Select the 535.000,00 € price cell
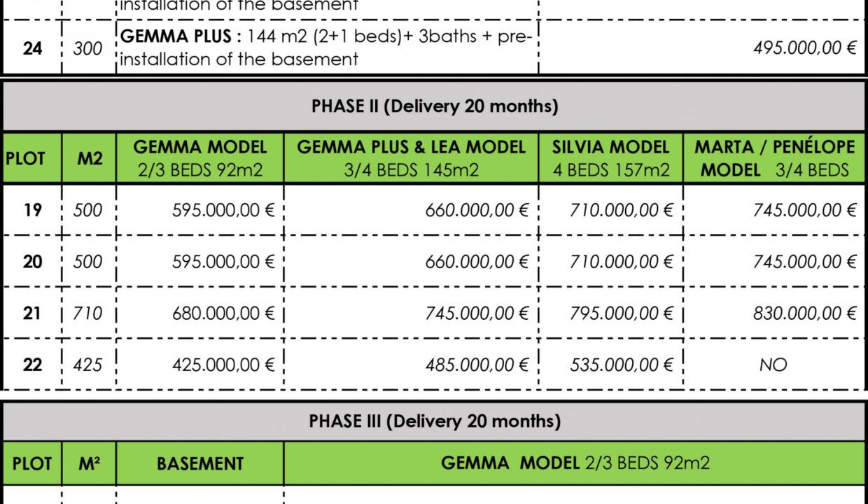The width and height of the screenshot is (868, 504). coord(621,365)
